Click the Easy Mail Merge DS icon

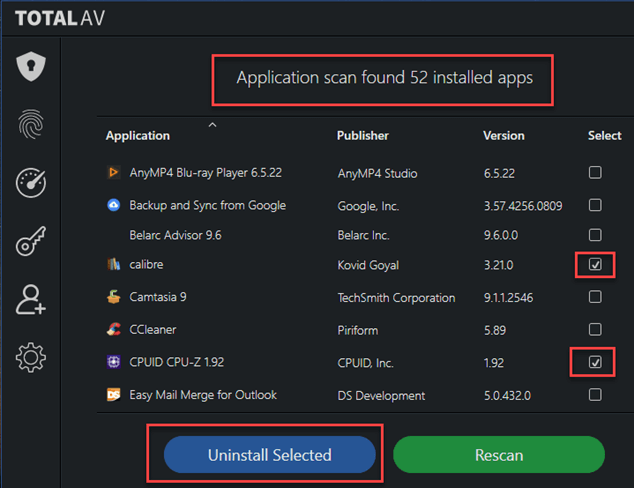(x=114, y=395)
